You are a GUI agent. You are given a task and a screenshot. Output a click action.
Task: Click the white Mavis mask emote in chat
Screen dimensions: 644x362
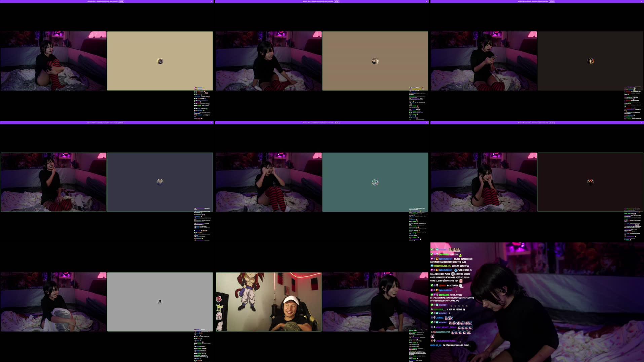pos(453,274)
